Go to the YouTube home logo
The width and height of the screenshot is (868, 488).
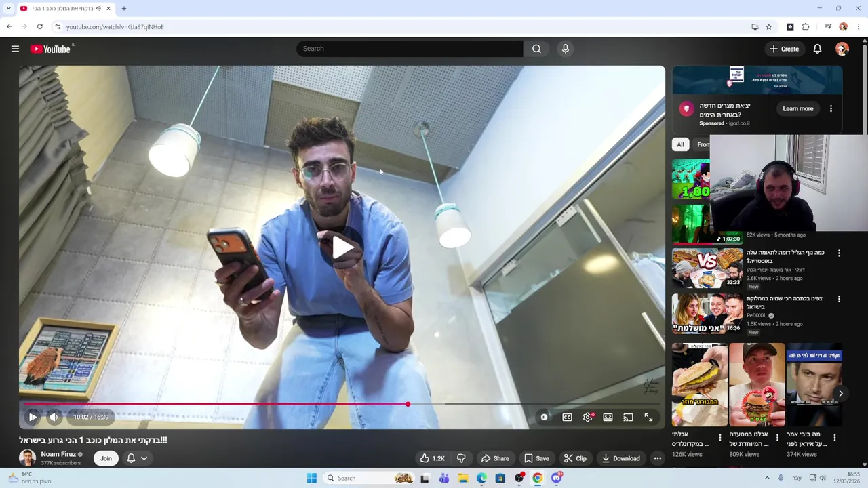51,49
